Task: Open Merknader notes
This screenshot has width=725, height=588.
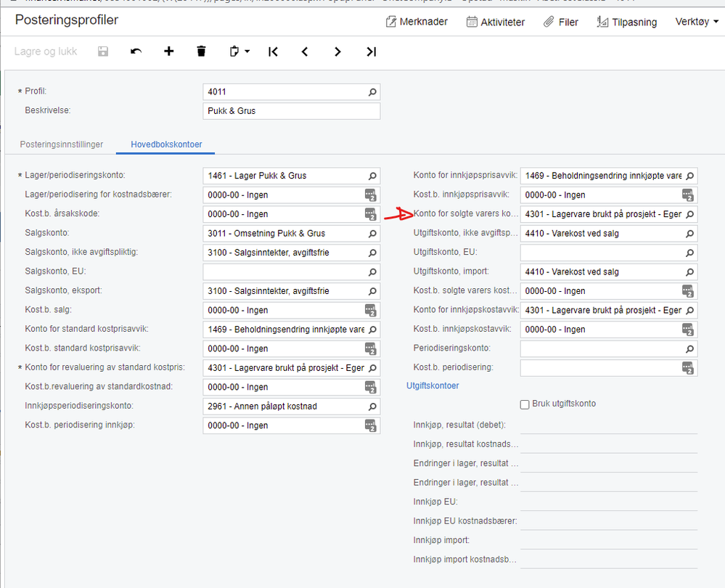Action: click(417, 22)
